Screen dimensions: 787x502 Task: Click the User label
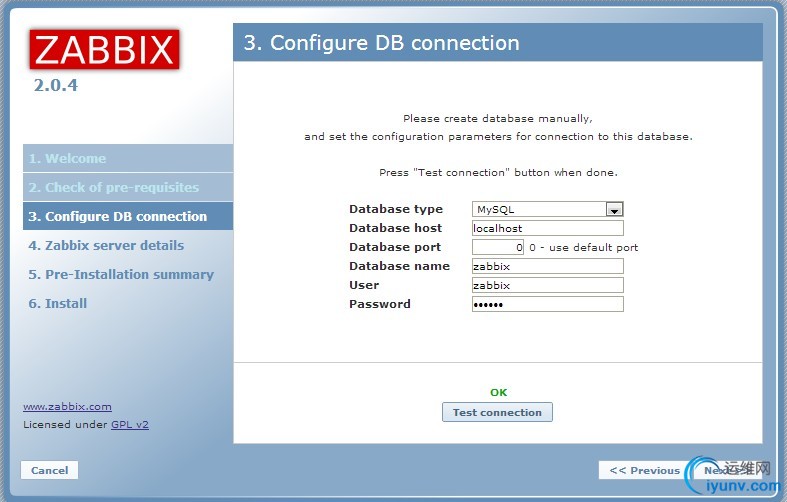coord(364,285)
